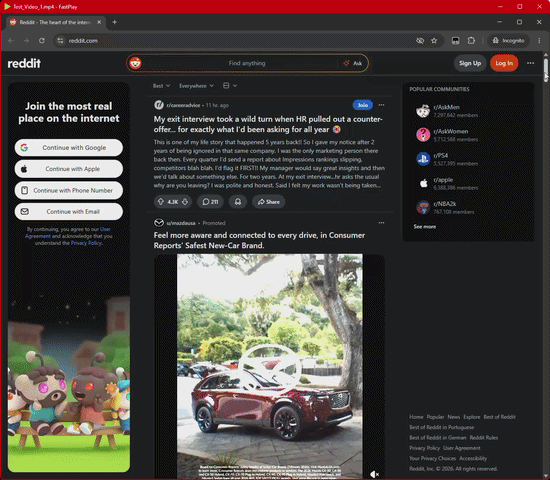Screen dimensions: 550x480
Task: Go to News footer link
Action: point(454,417)
